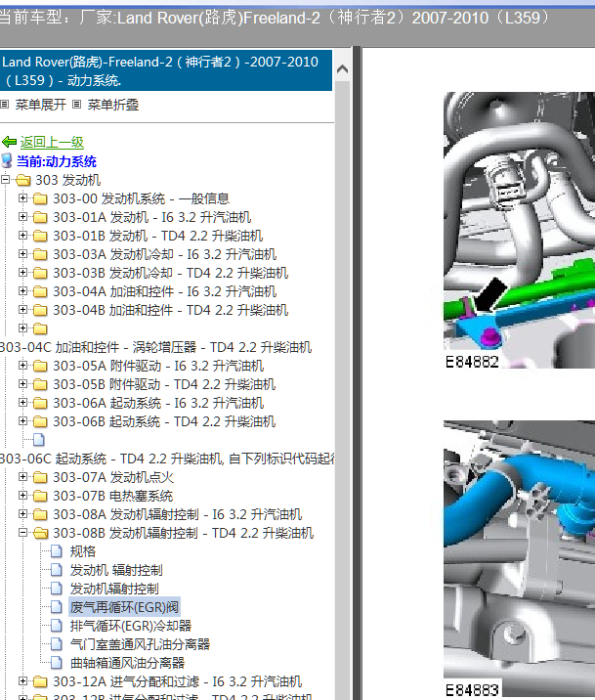Click the 规格 page icon
The width and height of the screenshot is (595, 700).
tap(57, 551)
